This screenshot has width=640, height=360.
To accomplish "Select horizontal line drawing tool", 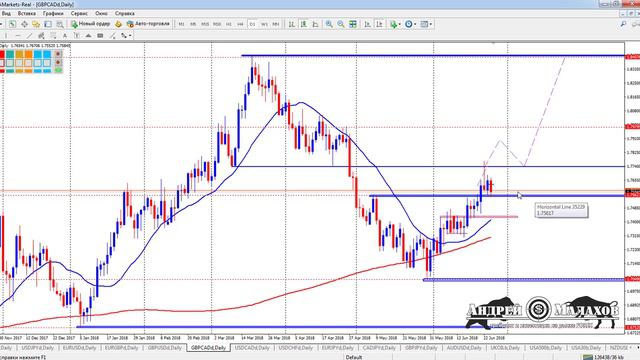I will pos(18,36).
